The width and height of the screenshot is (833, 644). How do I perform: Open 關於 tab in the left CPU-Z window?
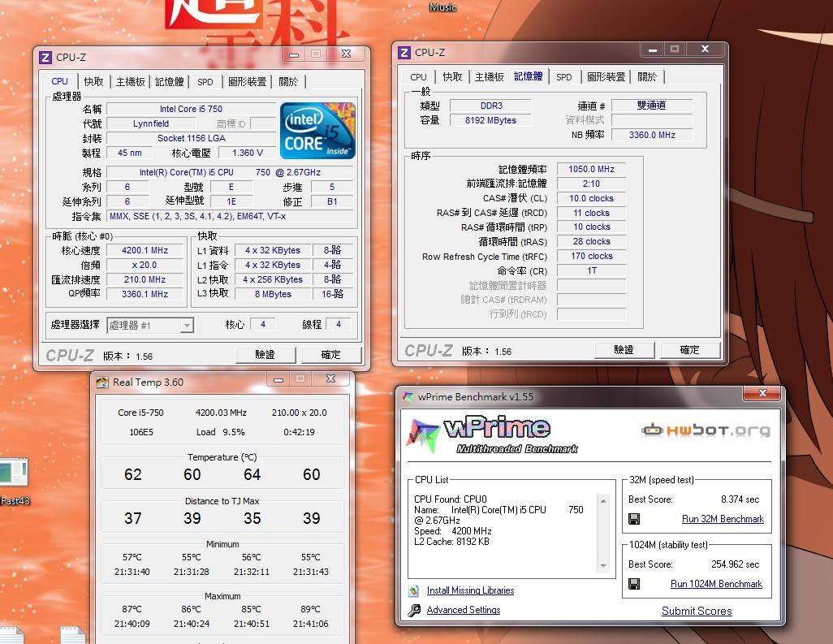pyautogui.click(x=288, y=82)
